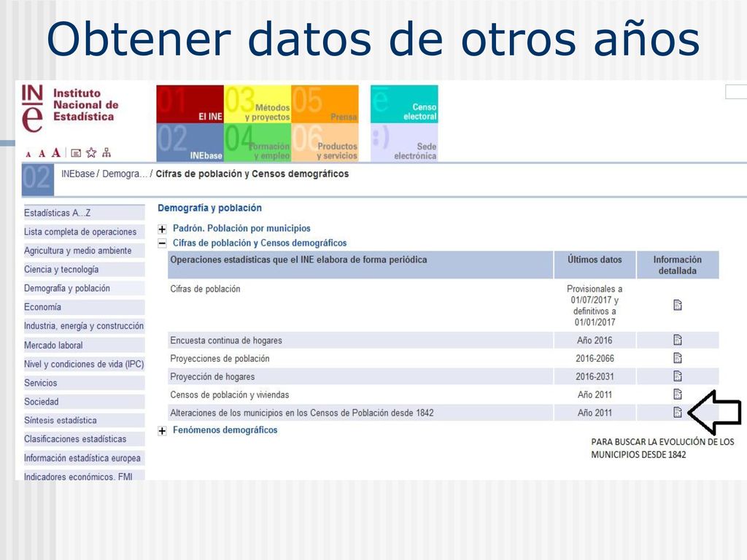This screenshot has height=560, width=747.
Task: Open detailed info icon for Proyecciones de población
Action: click(x=678, y=358)
